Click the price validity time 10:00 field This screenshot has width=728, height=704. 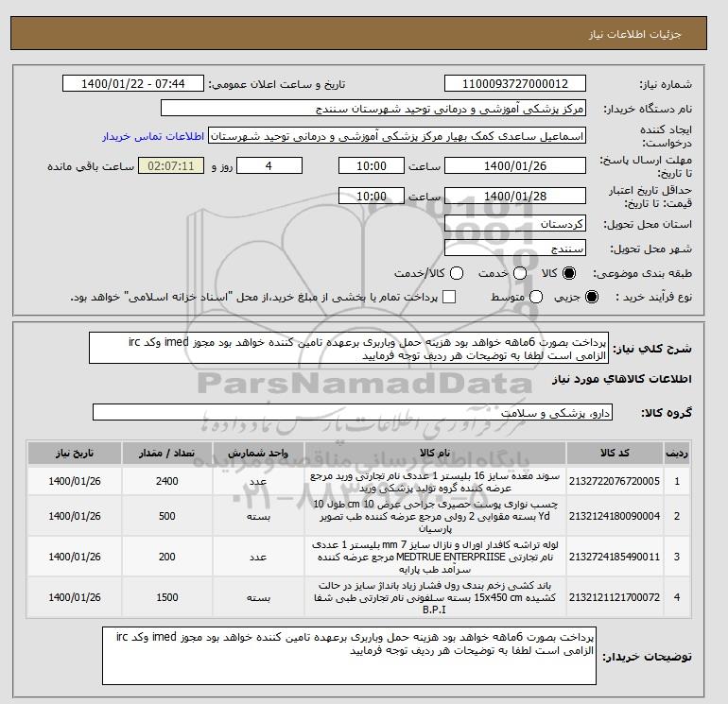[x=372, y=196]
